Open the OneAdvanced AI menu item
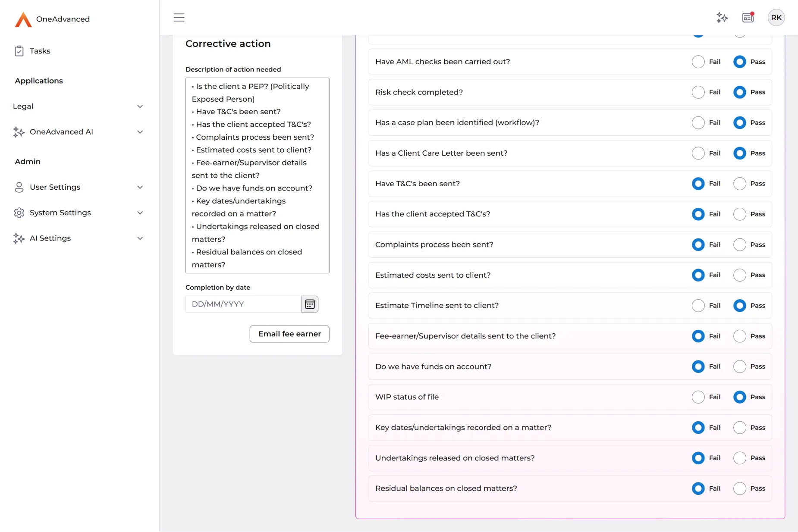This screenshot has width=798, height=532. (61, 132)
